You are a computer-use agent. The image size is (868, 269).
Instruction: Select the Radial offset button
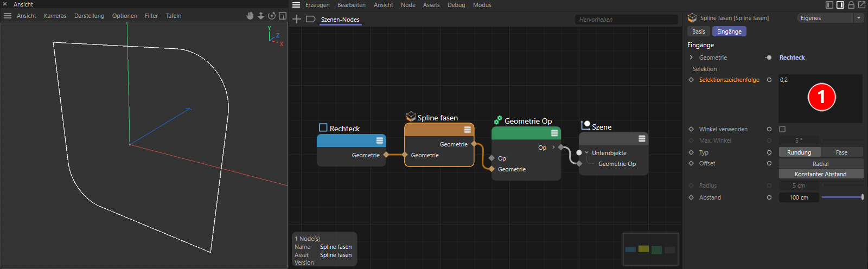coord(820,164)
